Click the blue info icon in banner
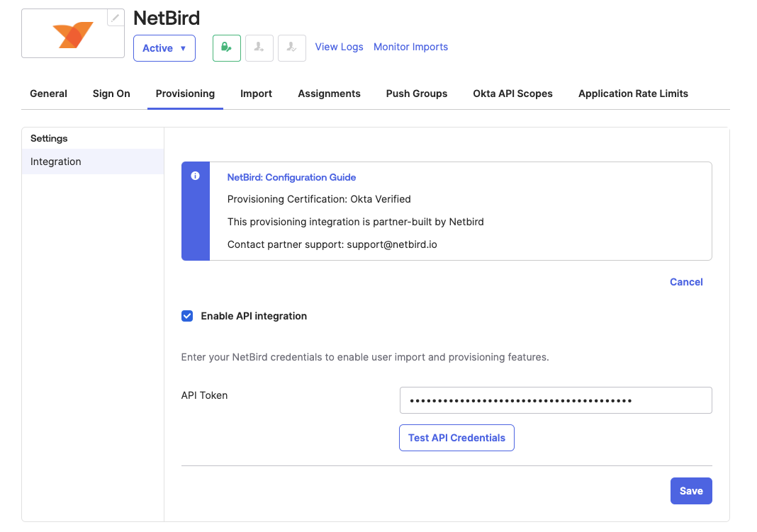Screen dimensions: 757x532 click(196, 176)
